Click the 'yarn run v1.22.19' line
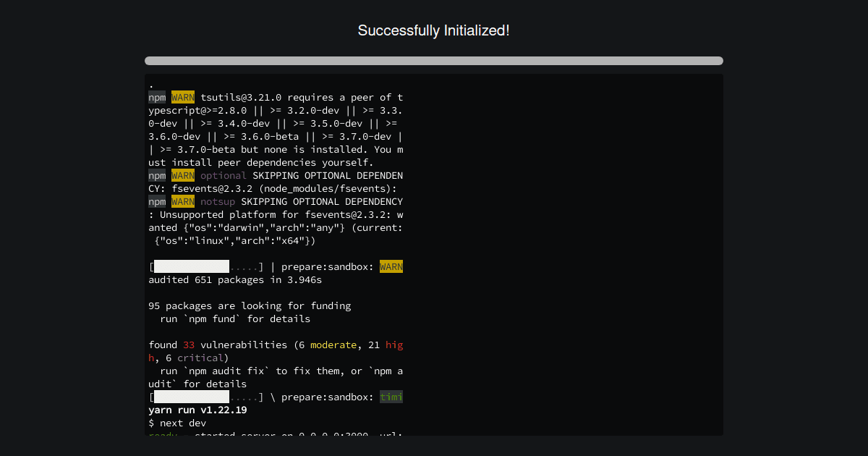 pos(197,410)
